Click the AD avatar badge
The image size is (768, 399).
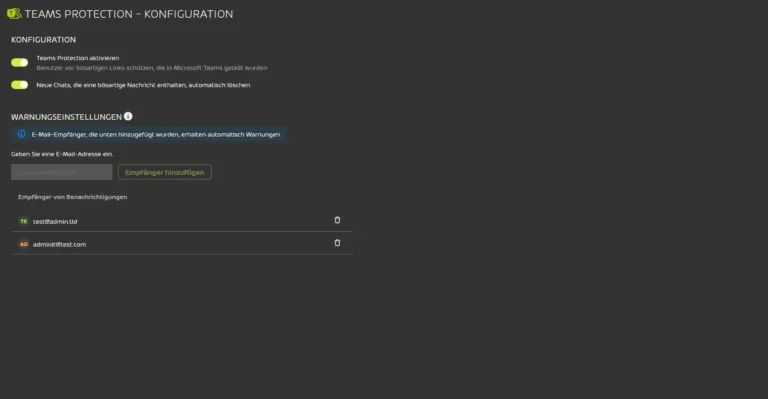24,244
